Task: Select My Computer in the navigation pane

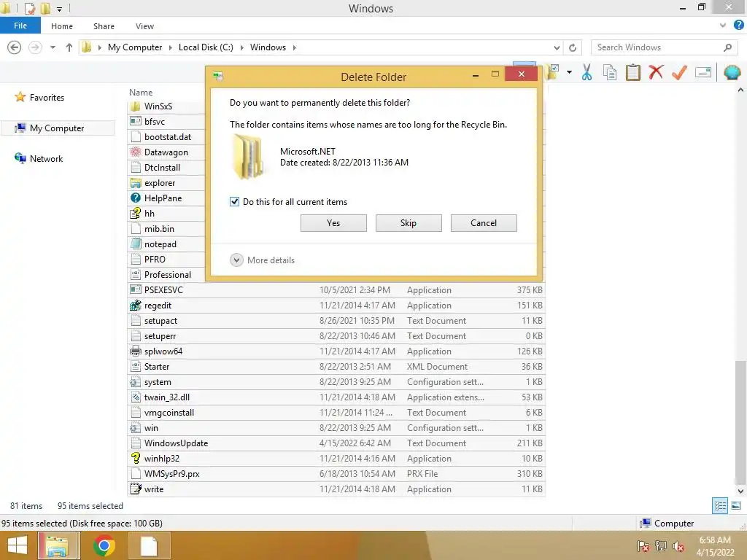Action: tap(57, 128)
